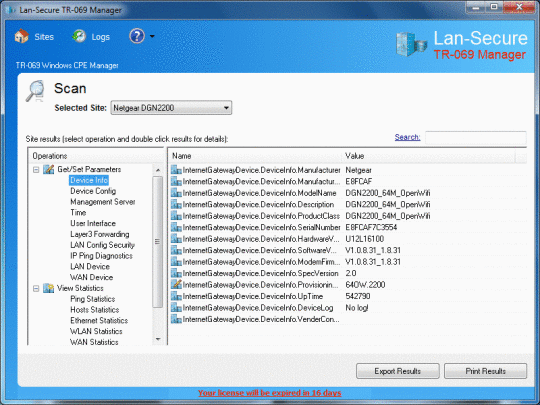Click icon of the E8FCAF value row
540x405 pixels.
pyautogui.click(x=176, y=181)
